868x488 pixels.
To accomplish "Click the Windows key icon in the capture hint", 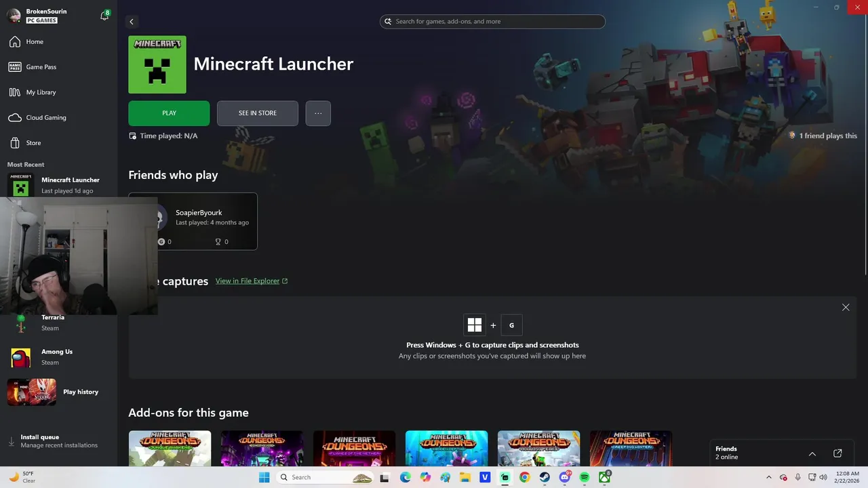I will [475, 325].
